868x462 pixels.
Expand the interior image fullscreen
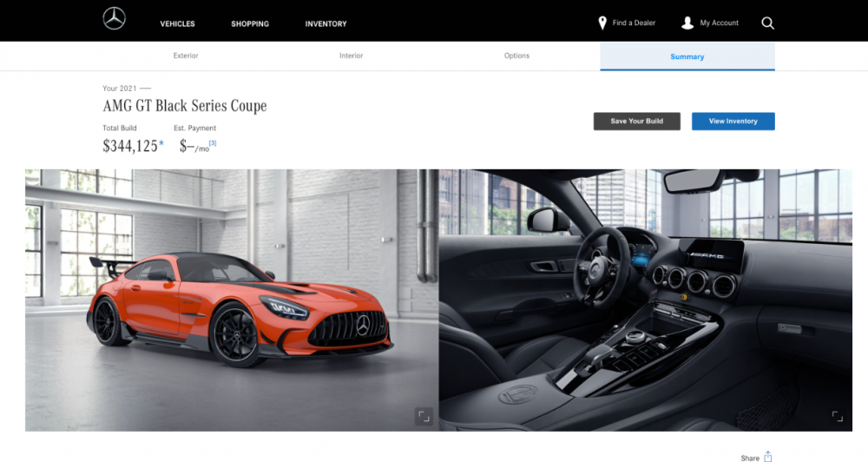tap(837, 416)
